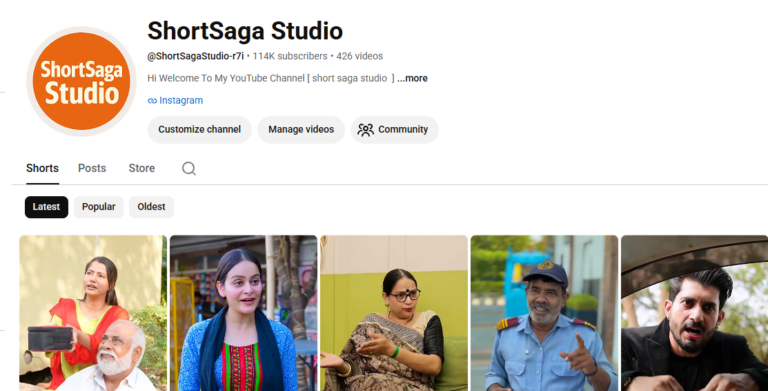Open the Store tab
Screen dimensions: 768x391
[142, 169]
